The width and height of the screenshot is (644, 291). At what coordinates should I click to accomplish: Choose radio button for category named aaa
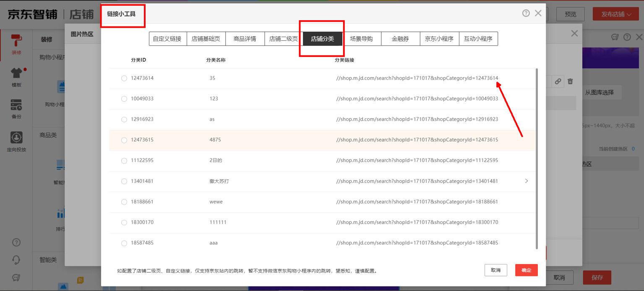click(x=124, y=243)
